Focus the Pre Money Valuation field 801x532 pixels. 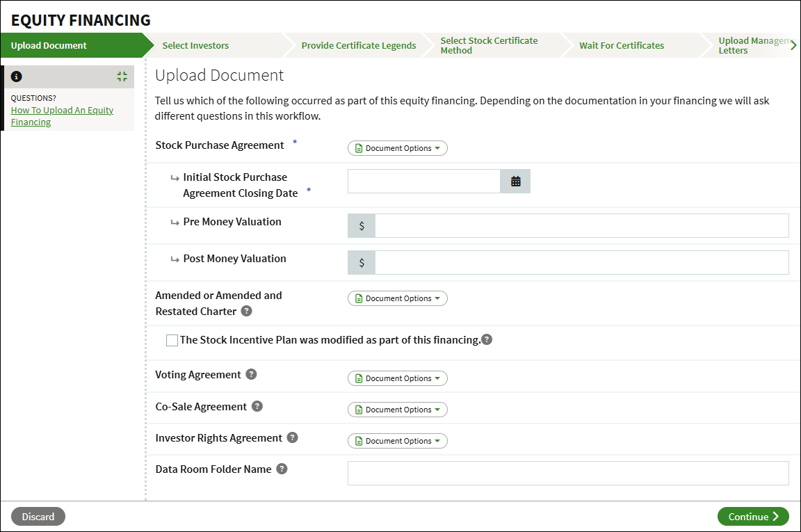coord(582,226)
